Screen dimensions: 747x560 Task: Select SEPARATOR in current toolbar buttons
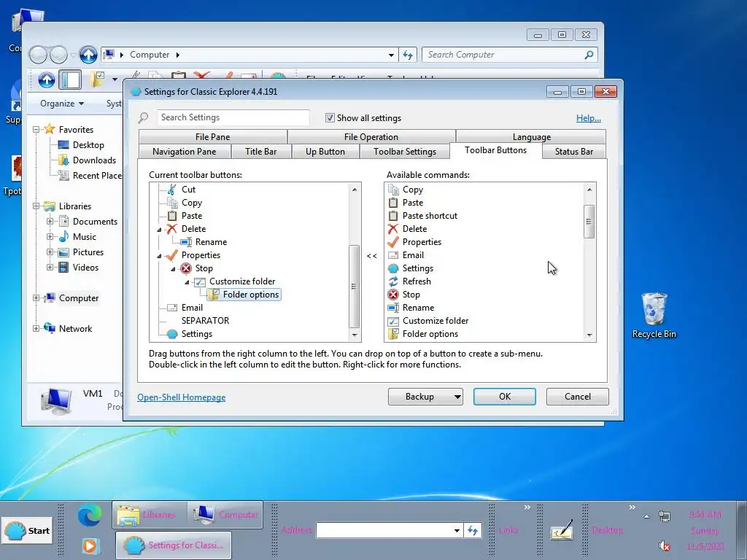click(205, 321)
